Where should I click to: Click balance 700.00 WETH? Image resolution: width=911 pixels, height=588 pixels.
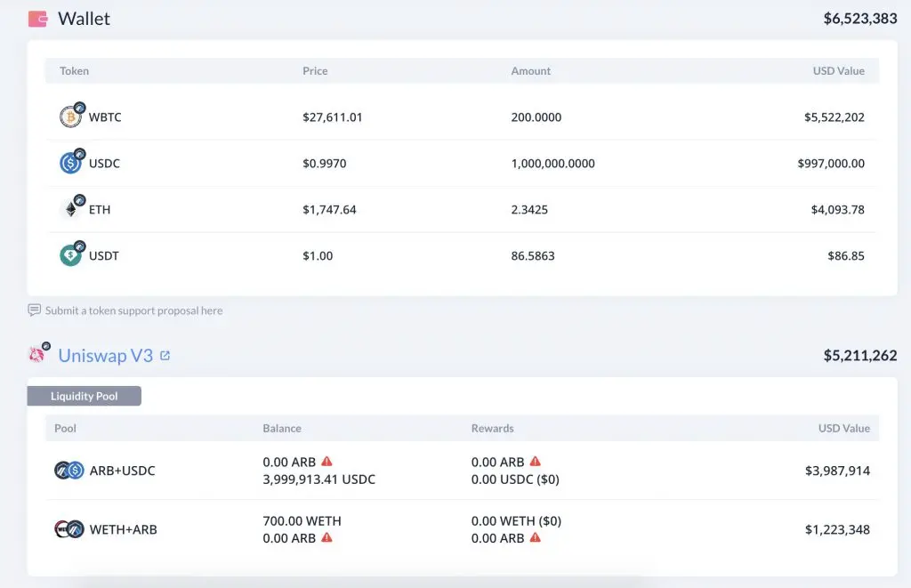(302, 521)
